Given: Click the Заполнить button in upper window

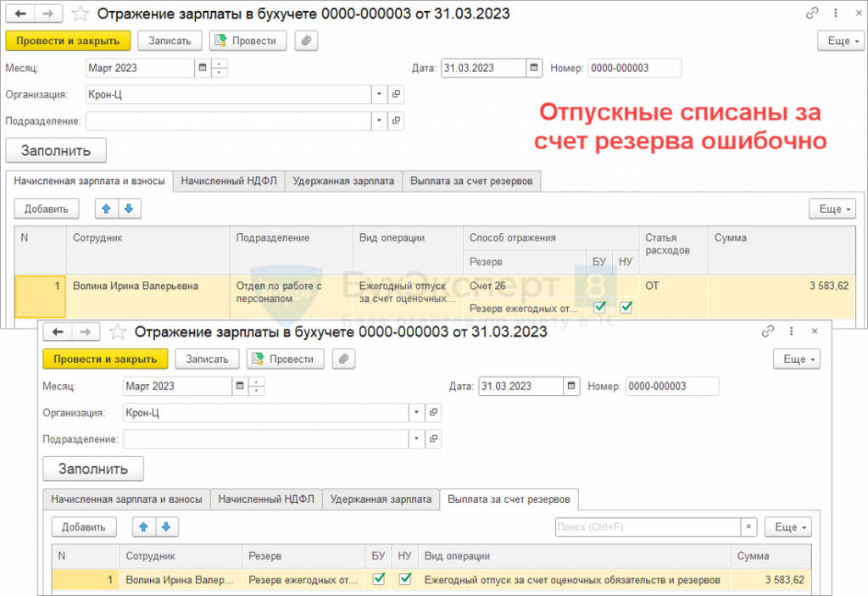Looking at the screenshot, I should [56, 150].
